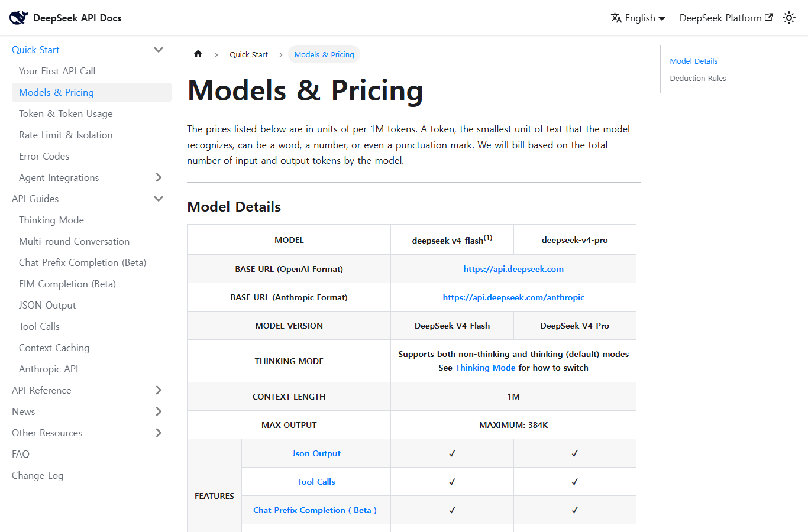The width and height of the screenshot is (808, 532).
Task: Click the DeepSeek API Docs title
Action: click(77, 18)
